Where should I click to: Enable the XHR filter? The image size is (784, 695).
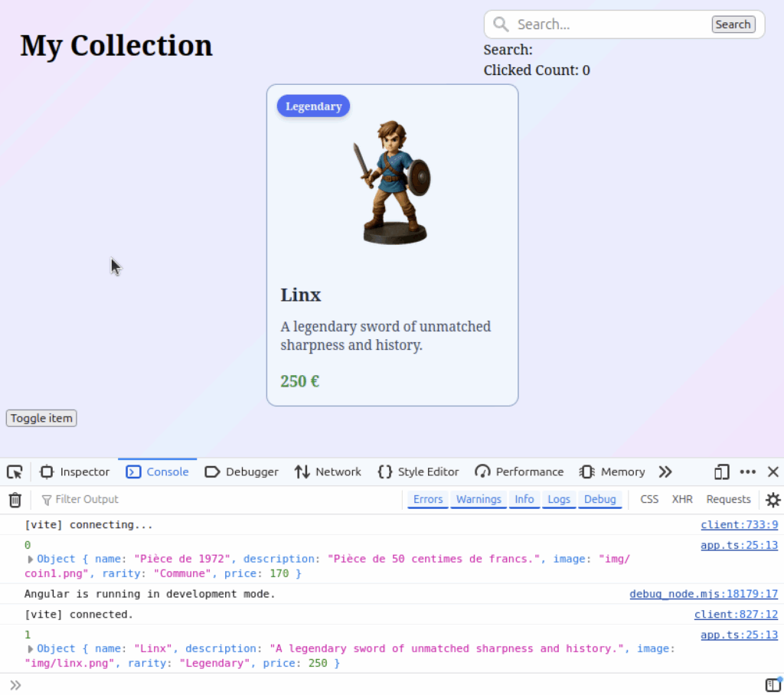tap(682, 499)
